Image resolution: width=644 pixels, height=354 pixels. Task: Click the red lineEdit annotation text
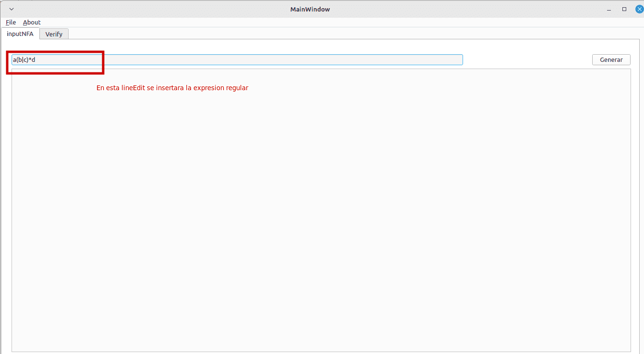click(172, 88)
